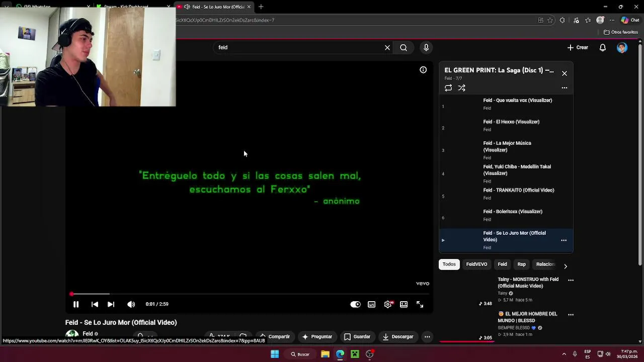The image size is (644, 362).
Task: Skip to the previous video
Action: (x=95, y=304)
